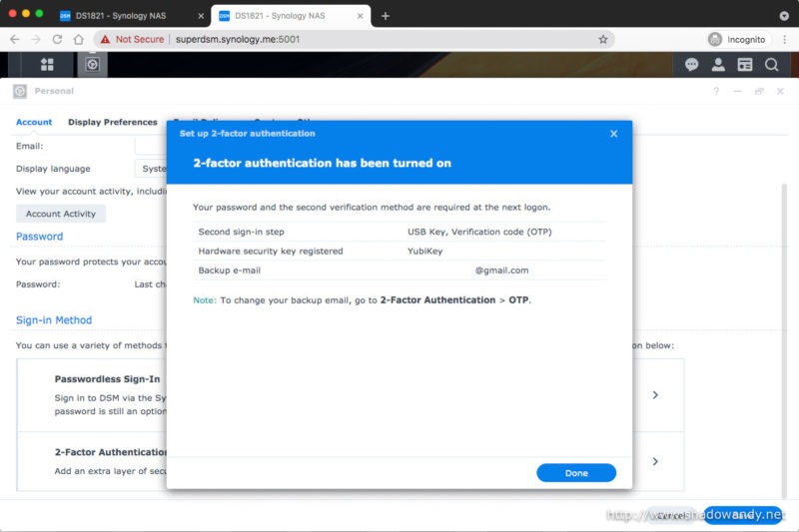799x532 pixels.
Task: Expand the 2-Factor Authentication chevron
Action: (x=655, y=461)
